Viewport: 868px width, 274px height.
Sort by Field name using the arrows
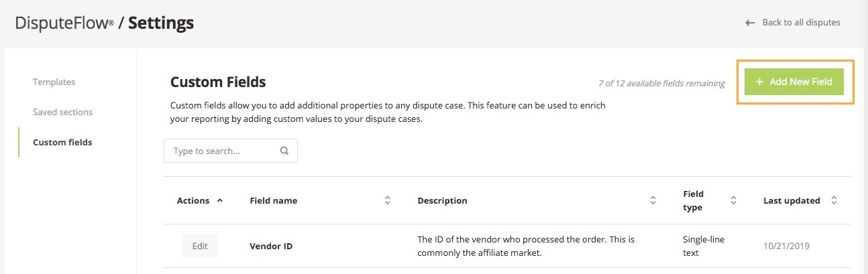coord(387,200)
